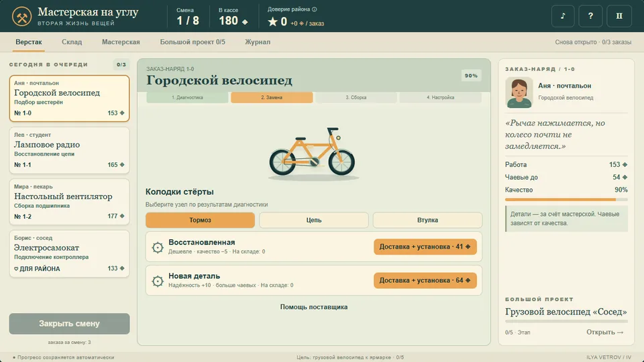
Task: Click the shift counter 1 / 8
Action: click(x=188, y=21)
